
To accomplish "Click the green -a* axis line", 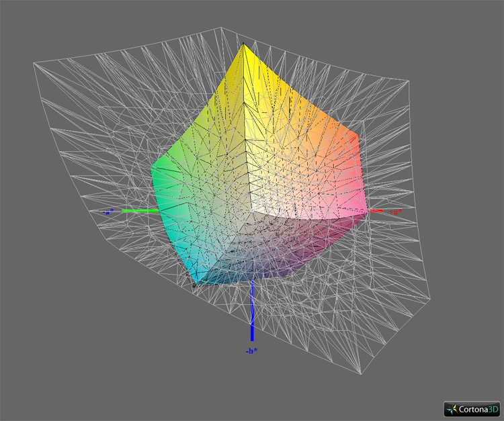I will [x=138, y=211].
